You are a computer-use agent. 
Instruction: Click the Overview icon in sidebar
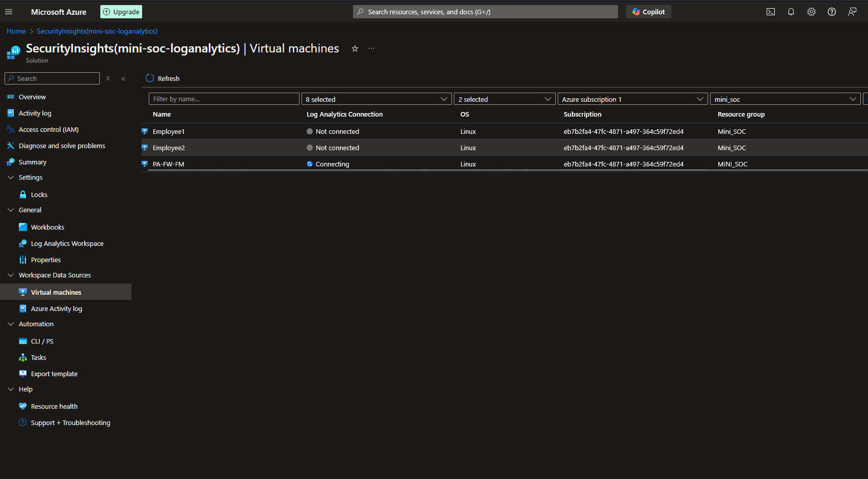(x=10, y=97)
